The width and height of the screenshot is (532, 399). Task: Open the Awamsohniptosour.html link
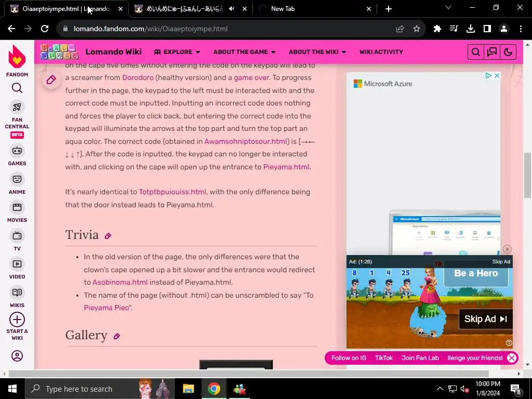(x=247, y=141)
